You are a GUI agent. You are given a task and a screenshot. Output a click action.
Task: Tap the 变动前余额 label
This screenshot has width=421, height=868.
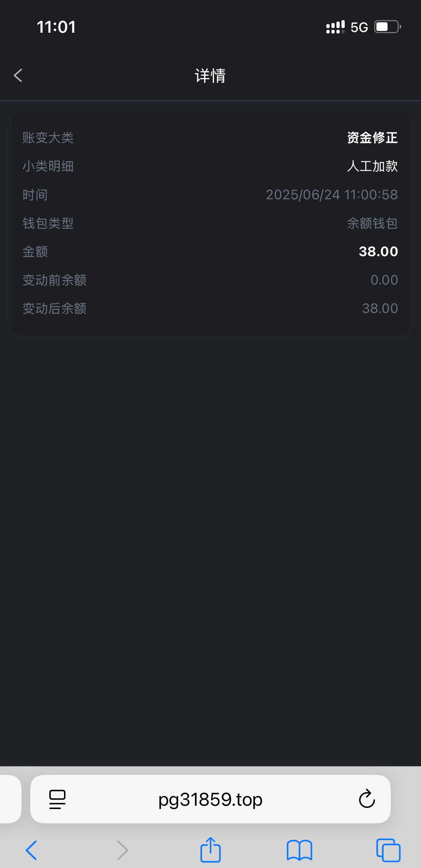54,280
